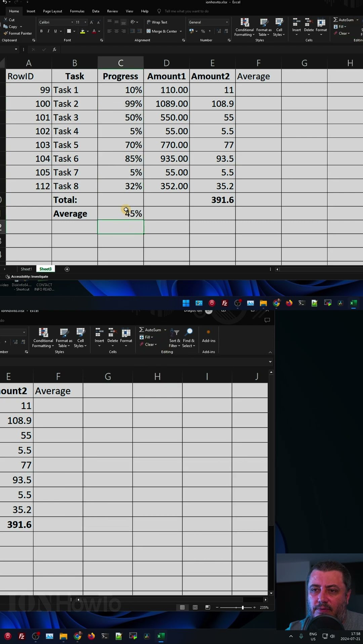Open the Name Box dropdown arrow
The image size is (363, 644).
[16, 49]
